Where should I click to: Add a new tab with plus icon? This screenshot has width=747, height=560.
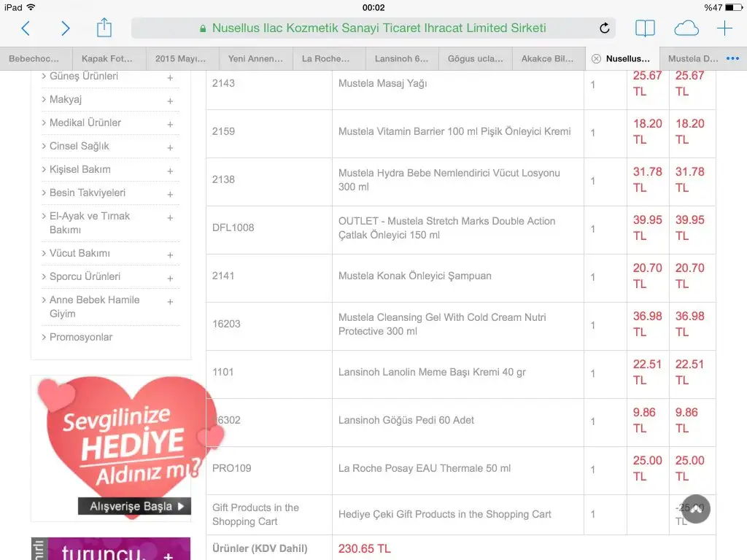[x=724, y=28]
